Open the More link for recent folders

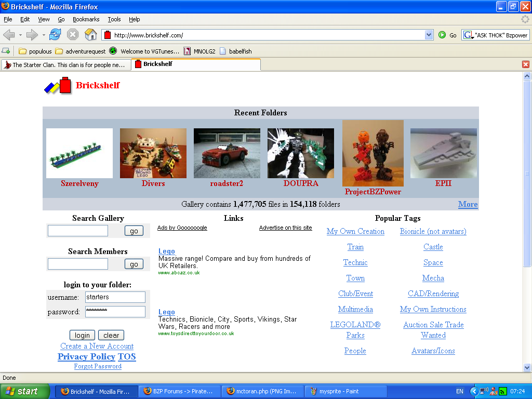[x=468, y=204]
